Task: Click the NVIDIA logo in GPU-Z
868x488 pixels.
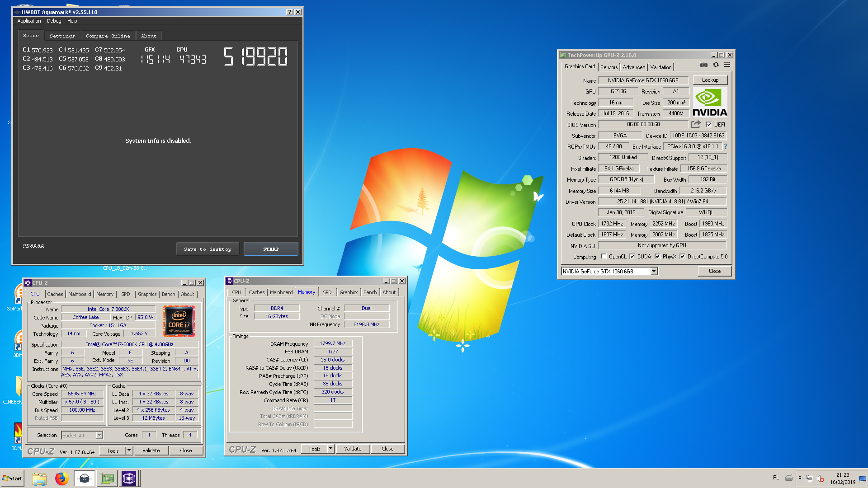Action: coord(710,103)
